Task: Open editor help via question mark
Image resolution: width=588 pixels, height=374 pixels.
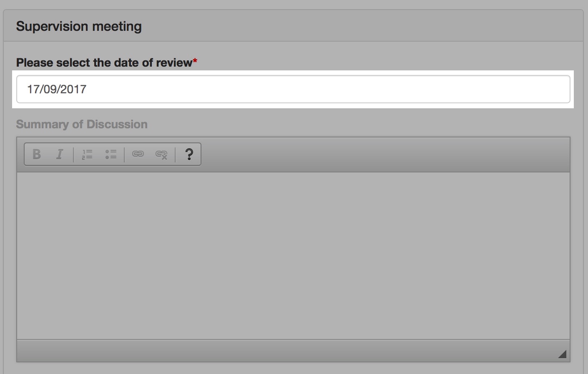Action: click(189, 154)
